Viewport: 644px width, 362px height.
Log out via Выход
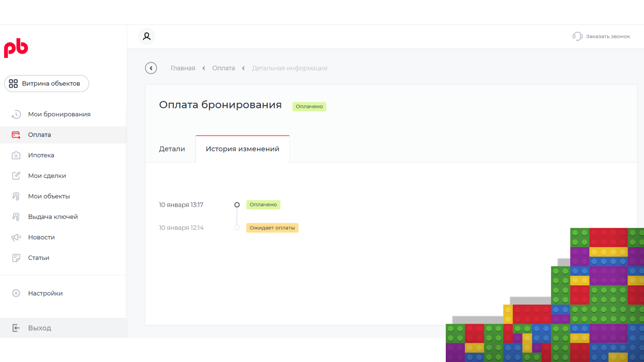[63, 328]
